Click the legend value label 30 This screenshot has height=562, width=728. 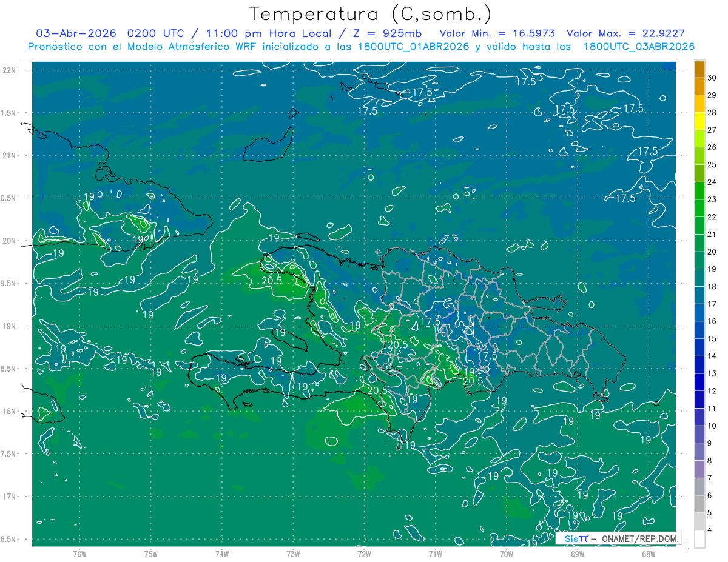point(713,78)
